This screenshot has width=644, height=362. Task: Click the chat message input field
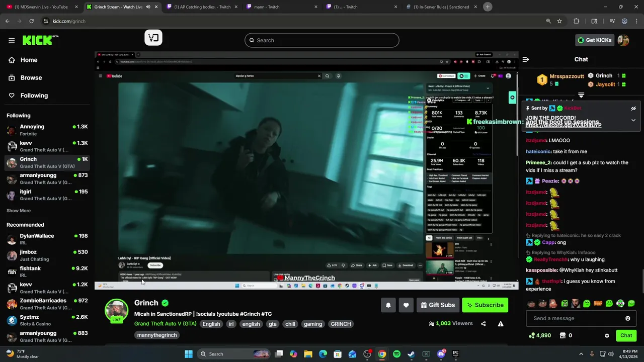point(574,318)
